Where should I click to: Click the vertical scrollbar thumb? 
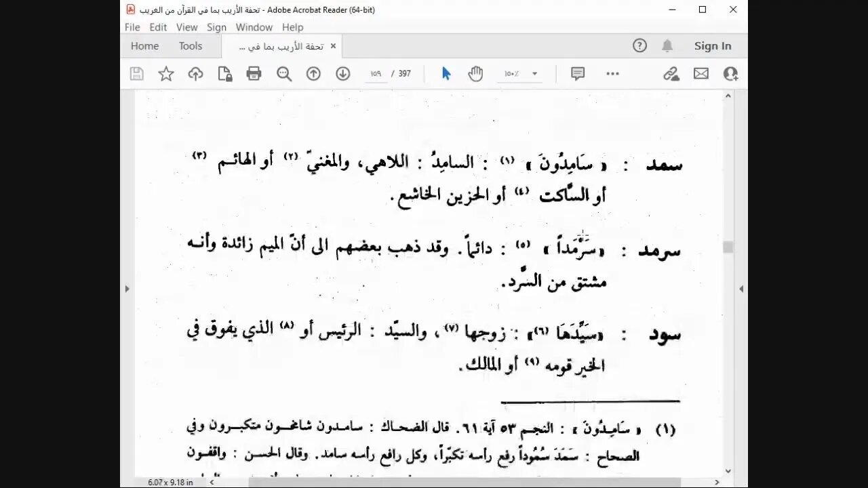click(728, 247)
